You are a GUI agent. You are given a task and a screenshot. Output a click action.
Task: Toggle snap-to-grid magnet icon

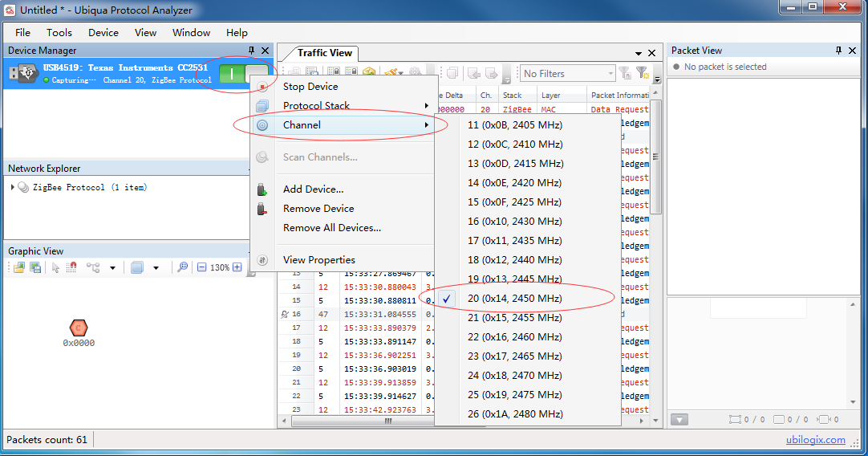pyautogui.click(x=73, y=267)
